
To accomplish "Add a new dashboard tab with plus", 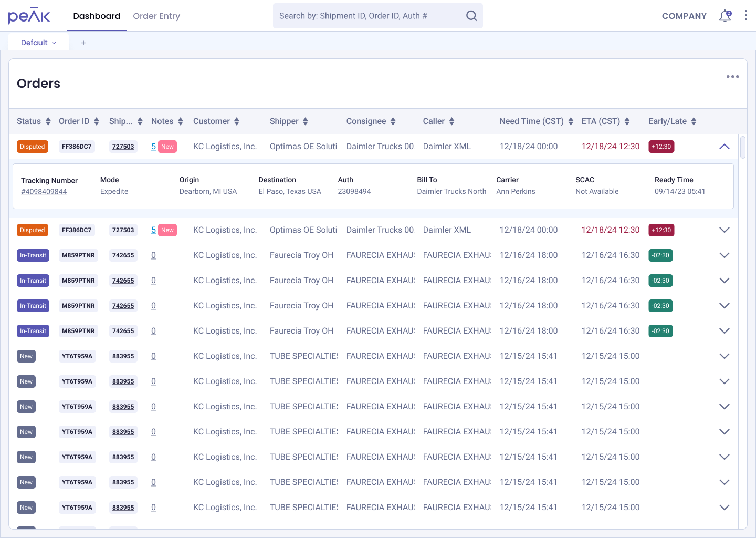I will point(83,43).
